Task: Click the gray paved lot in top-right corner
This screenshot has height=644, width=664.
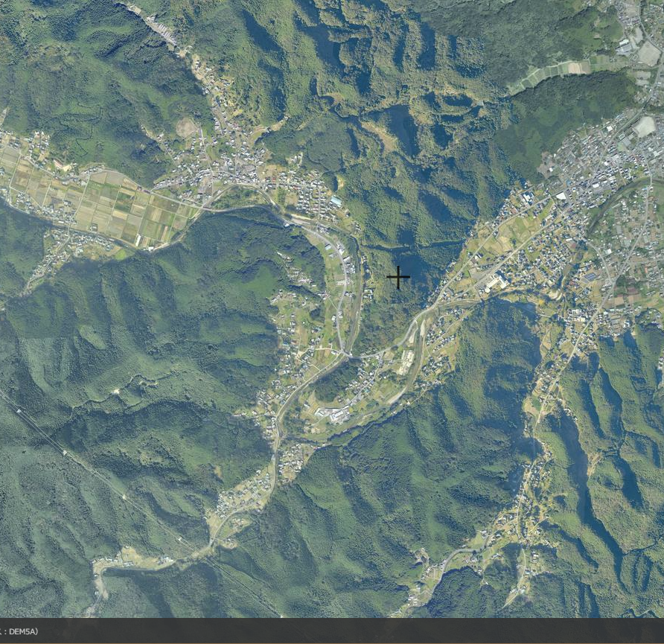Action: (648, 52)
